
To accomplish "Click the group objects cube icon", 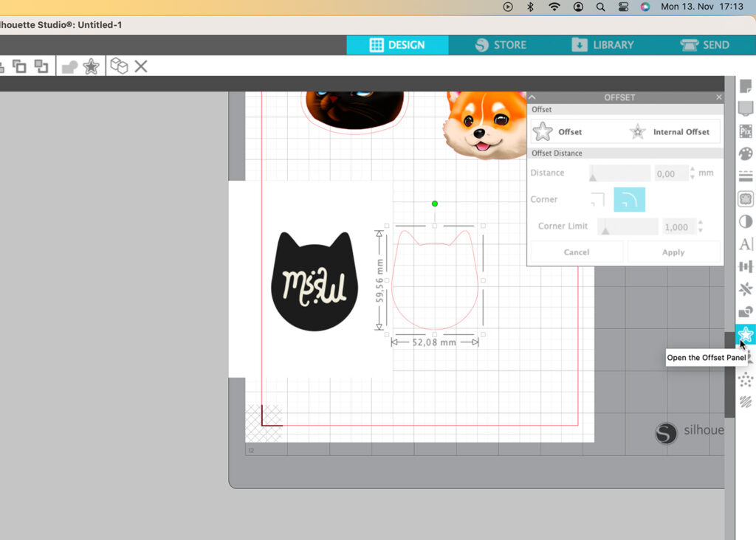I will (x=118, y=66).
